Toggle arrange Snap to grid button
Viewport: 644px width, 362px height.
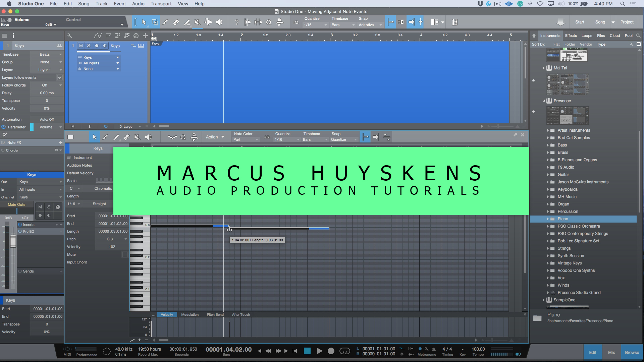click(390, 22)
